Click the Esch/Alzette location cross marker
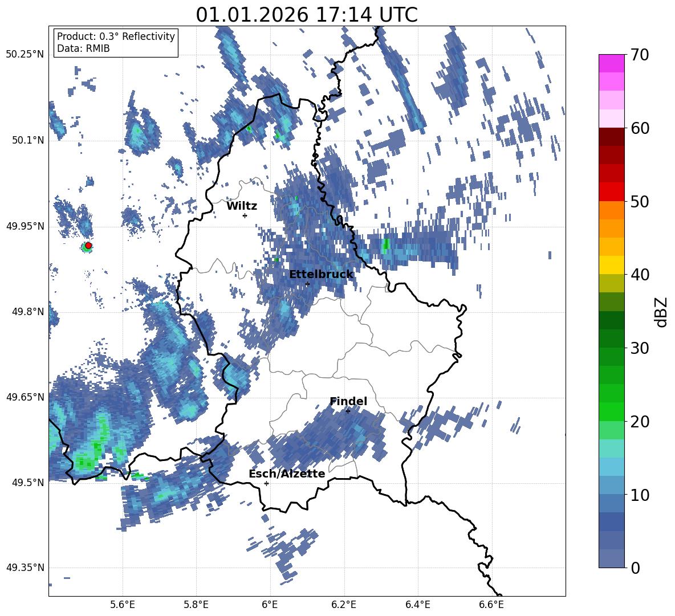Viewport: 675px width, 616px height. pyautogui.click(x=266, y=483)
